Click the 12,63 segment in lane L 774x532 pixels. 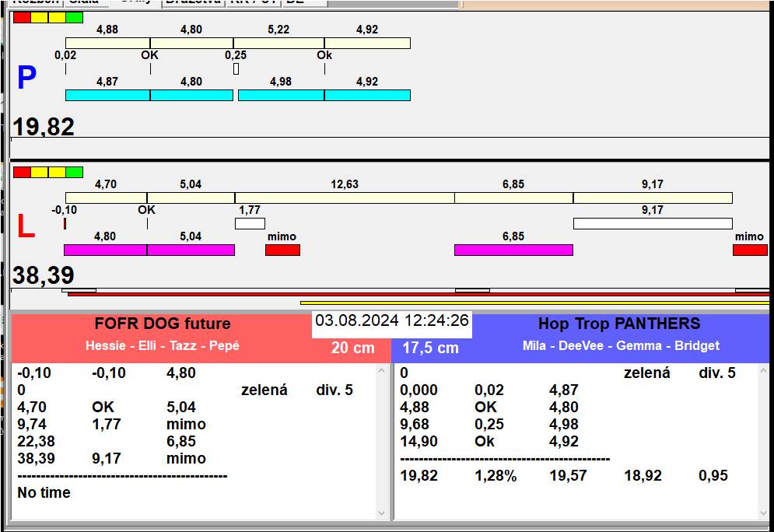point(345,198)
